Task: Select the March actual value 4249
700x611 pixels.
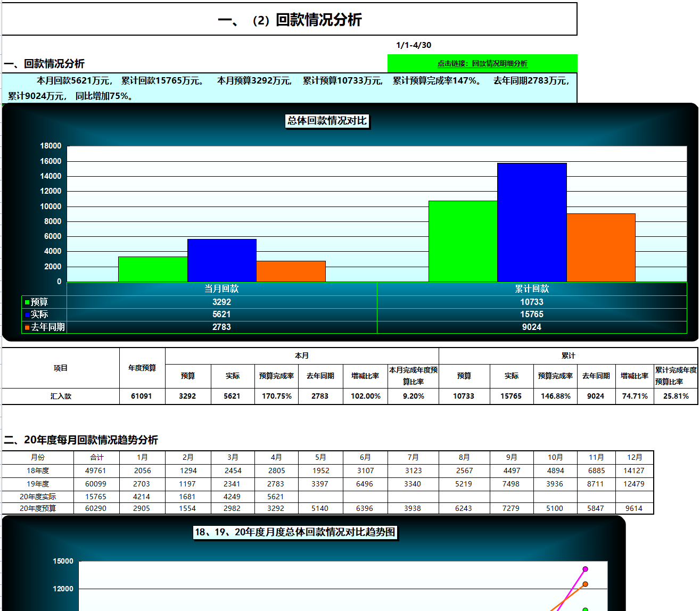Action: pyautogui.click(x=232, y=497)
